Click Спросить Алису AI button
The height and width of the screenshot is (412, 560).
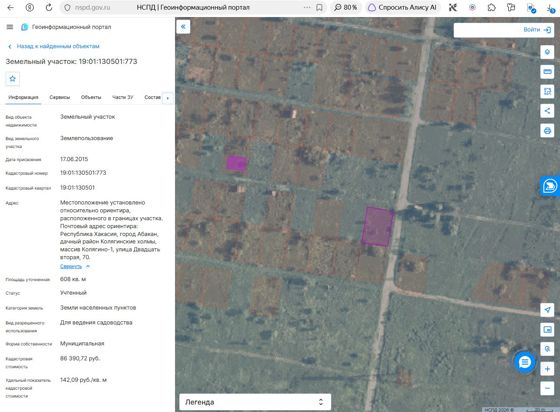tap(403, 7)
